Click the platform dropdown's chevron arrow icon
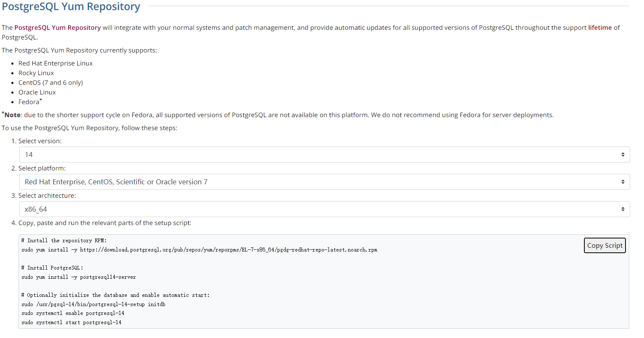644x338 pixels. click(623, 181)
